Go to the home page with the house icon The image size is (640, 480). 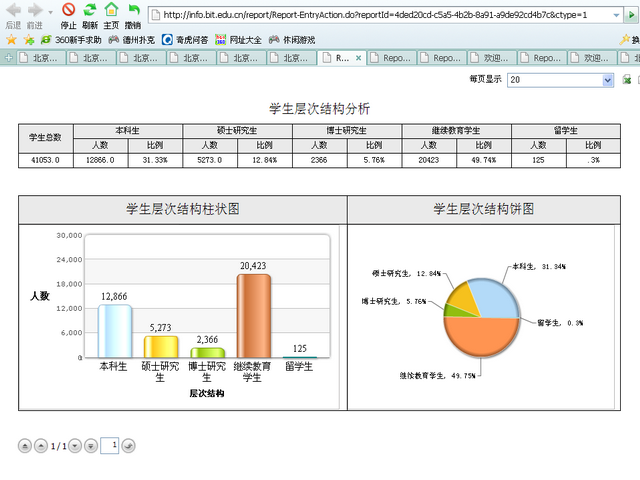point(111,10)
